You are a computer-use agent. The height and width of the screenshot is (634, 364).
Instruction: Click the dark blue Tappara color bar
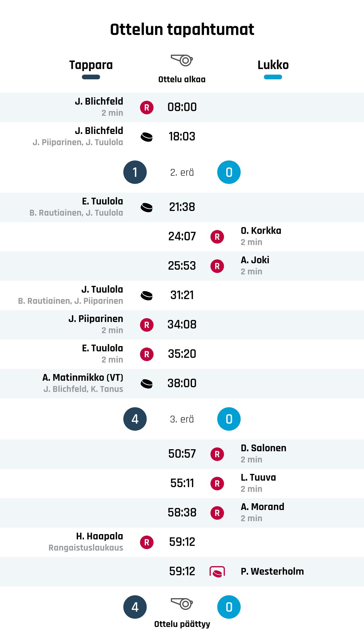[91, 77]
